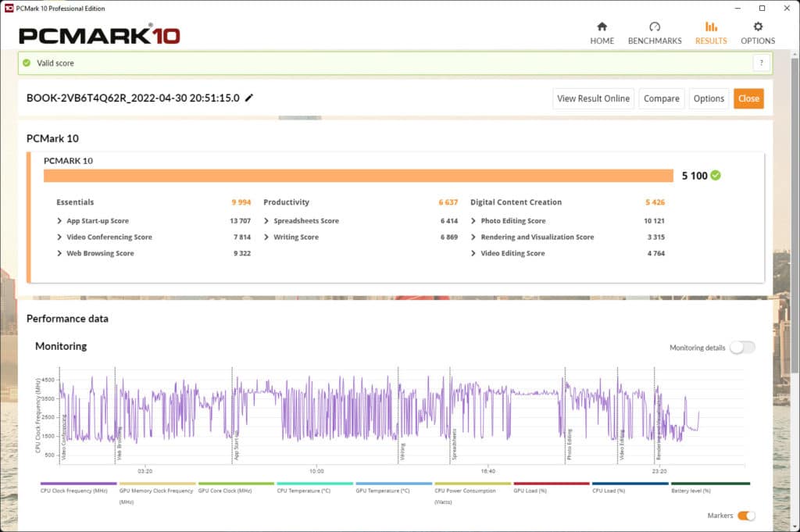Viewport: 800px width, 532px height.
Task: Click the green check beside 5 100 score
Action: [x=716, y=176]
